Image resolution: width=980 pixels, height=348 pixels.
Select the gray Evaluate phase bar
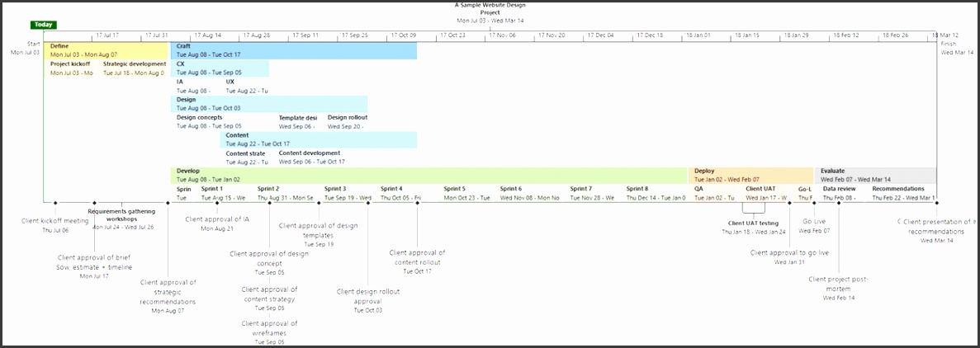tap(876, 175)
